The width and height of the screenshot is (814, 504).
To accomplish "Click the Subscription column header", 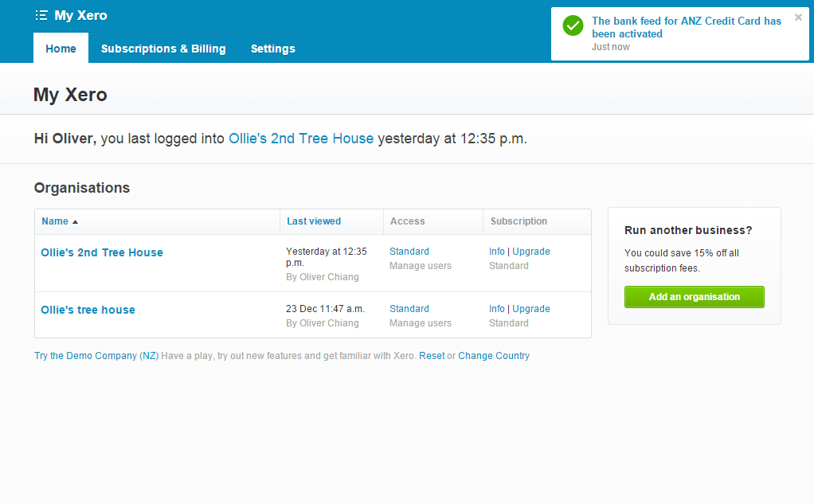I will (x=519, y=221).
